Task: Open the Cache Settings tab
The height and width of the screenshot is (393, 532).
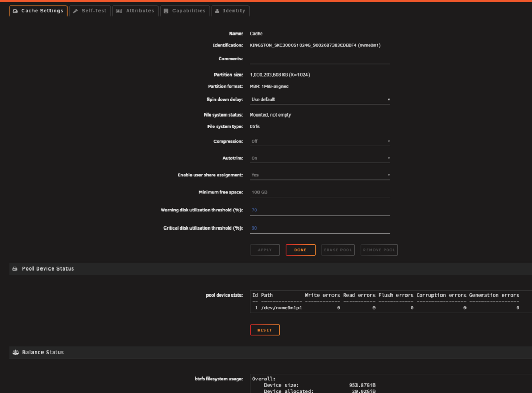Action: click(x=38, y=11)
